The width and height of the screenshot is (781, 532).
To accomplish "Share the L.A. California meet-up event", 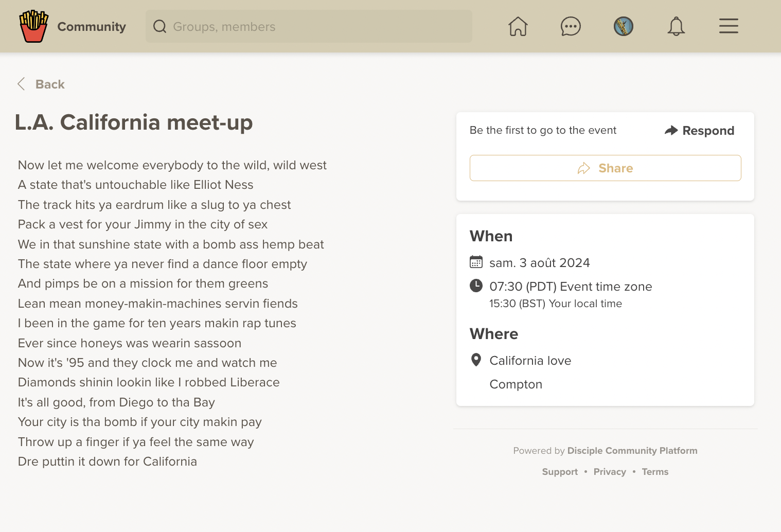I will [x=605, y=168].
